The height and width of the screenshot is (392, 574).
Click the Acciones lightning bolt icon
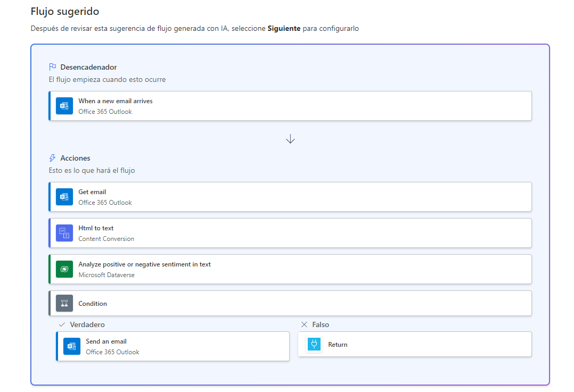click(52, 158)
